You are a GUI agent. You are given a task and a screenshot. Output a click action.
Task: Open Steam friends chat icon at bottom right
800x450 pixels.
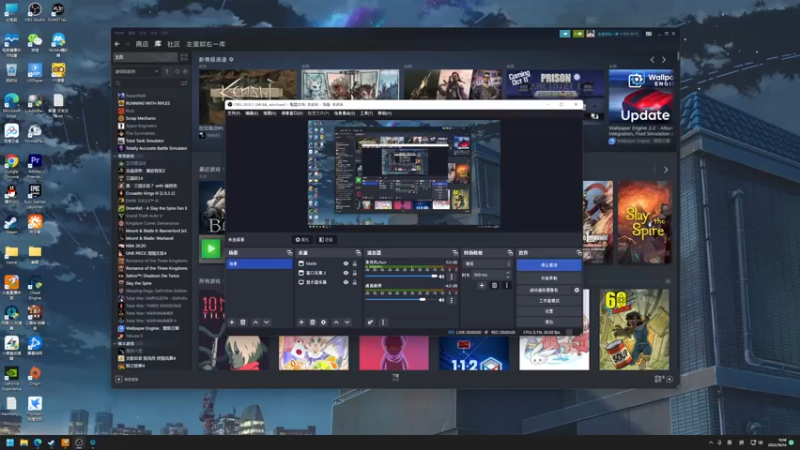pyautogui.click(x=669, y=379)
